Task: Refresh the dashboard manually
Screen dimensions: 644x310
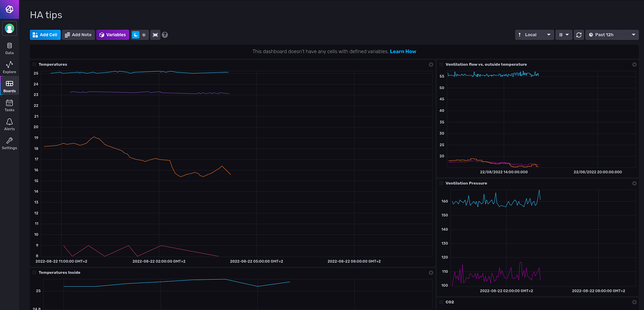Action: (x=579, y=35)
